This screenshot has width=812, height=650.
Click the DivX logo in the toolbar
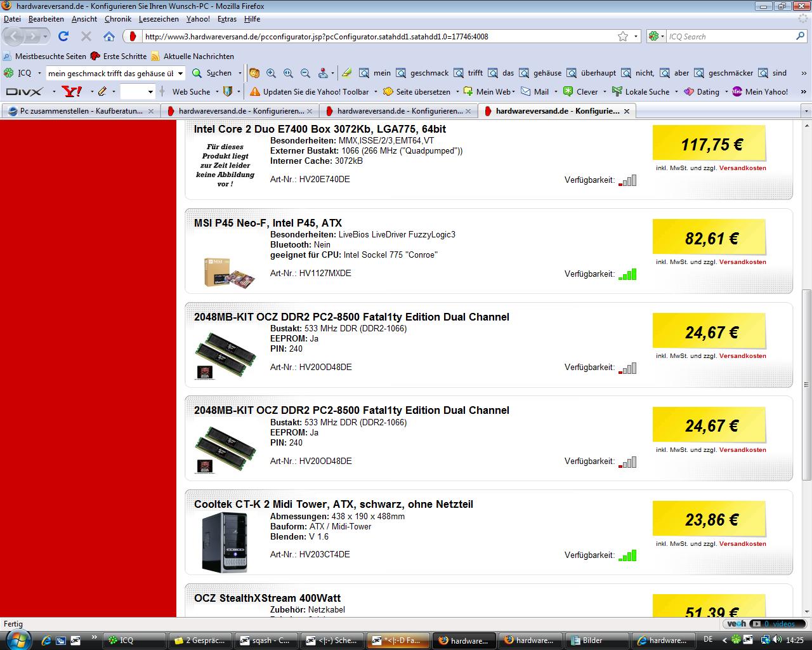(24, 91)
